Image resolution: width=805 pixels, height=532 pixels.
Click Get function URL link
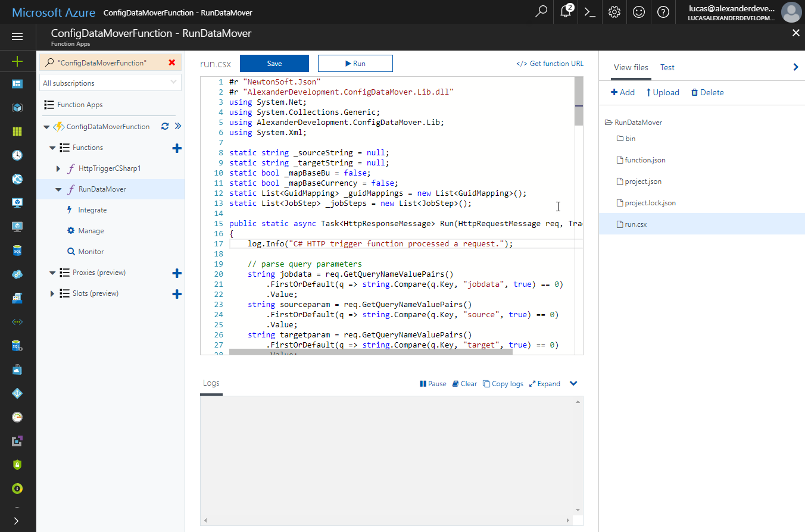click(550, 64)
